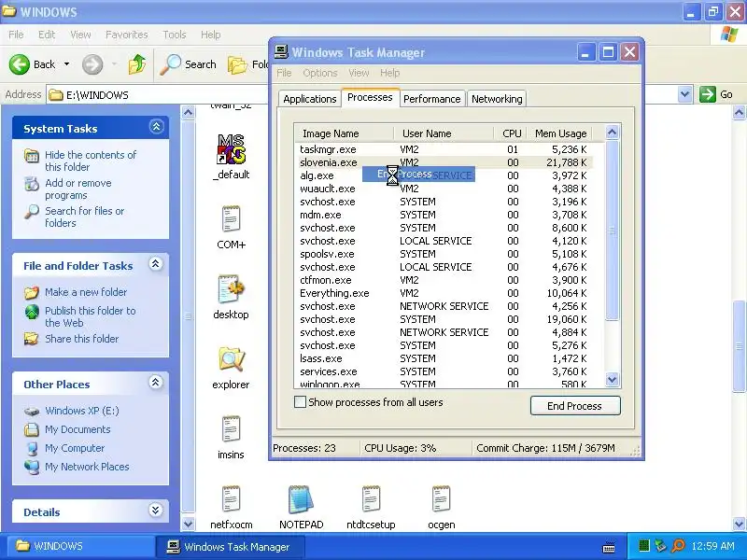
Task: Click the Add or remove programs icon
Action: pos(32,184)
